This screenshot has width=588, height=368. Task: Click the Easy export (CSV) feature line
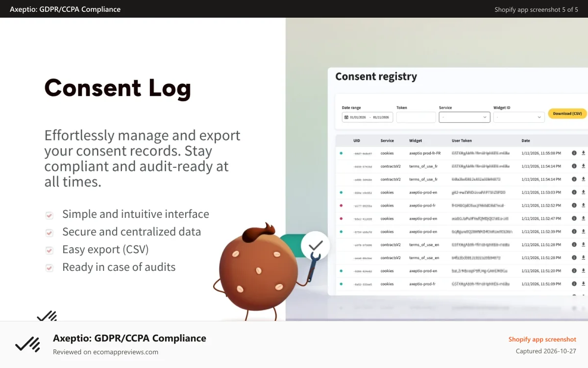click(x=105, y=249)
